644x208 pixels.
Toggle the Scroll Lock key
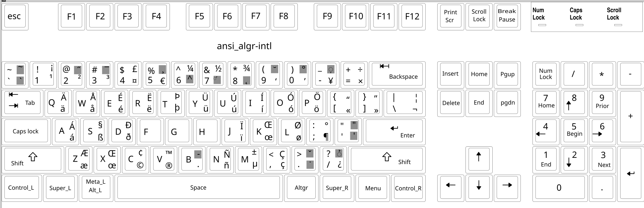click(479, 16)
